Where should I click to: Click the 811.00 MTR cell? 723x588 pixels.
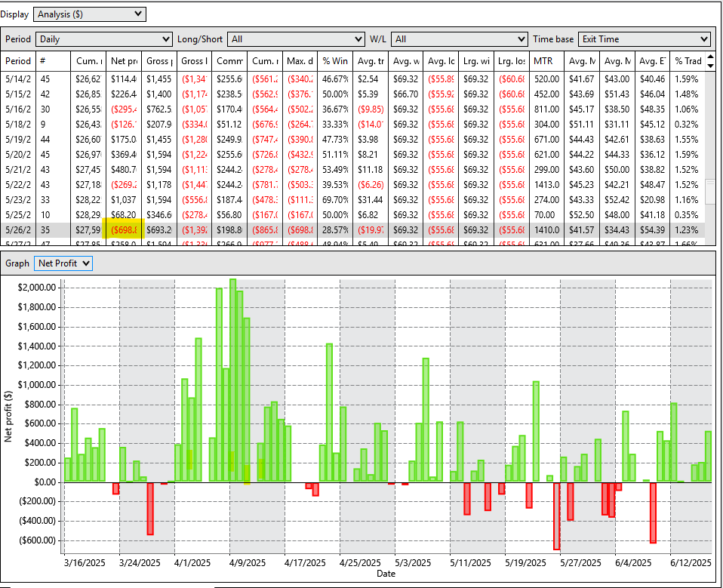pyautogui.click(x=547, y=109)
